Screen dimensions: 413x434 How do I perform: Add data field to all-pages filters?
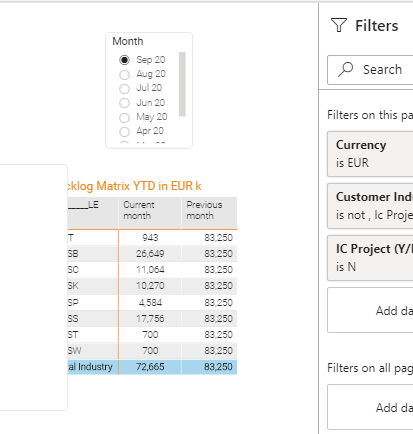(370, 407)
